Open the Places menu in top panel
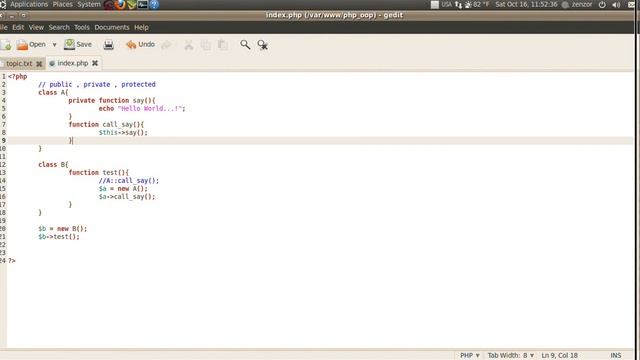Screen dimensions: 640x360 [62, 4]
